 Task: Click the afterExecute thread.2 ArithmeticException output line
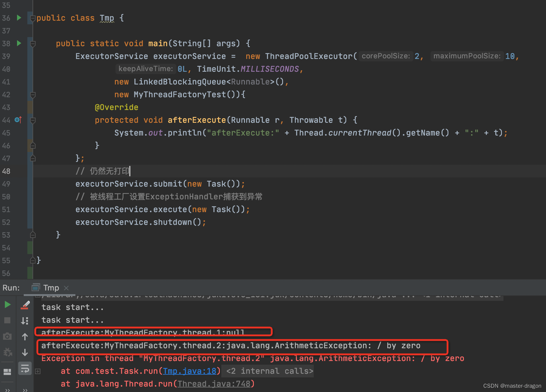(231, 346)
